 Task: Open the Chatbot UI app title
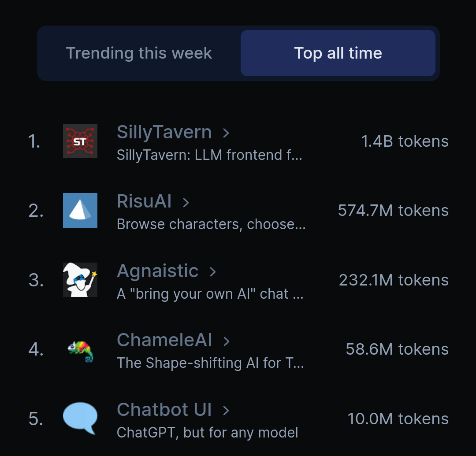pos(164,410)
